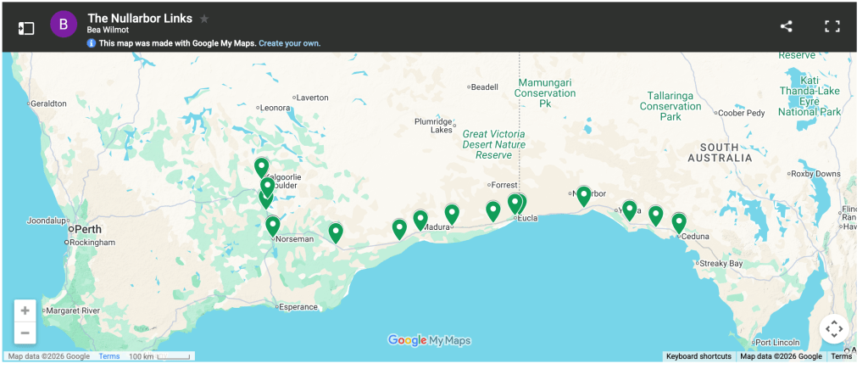Click the purple B profile avatar
Viewport: 868px width, 369px height.
point(64,25)
